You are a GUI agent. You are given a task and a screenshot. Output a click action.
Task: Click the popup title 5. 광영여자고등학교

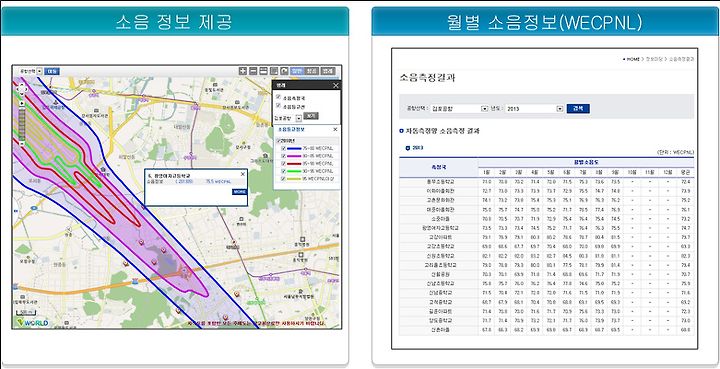169,175
